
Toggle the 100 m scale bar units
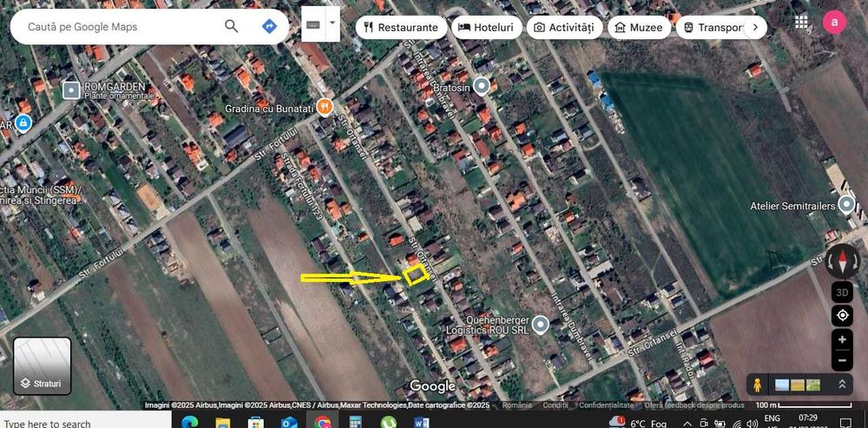pos(803,405)
